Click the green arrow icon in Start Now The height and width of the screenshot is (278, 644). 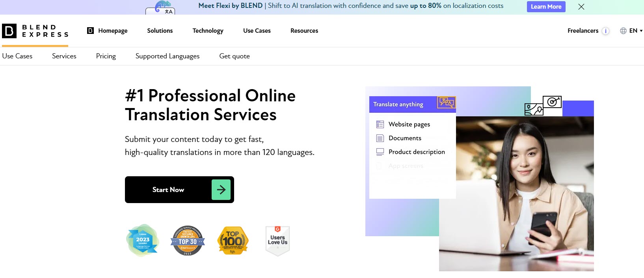point(221,190)
